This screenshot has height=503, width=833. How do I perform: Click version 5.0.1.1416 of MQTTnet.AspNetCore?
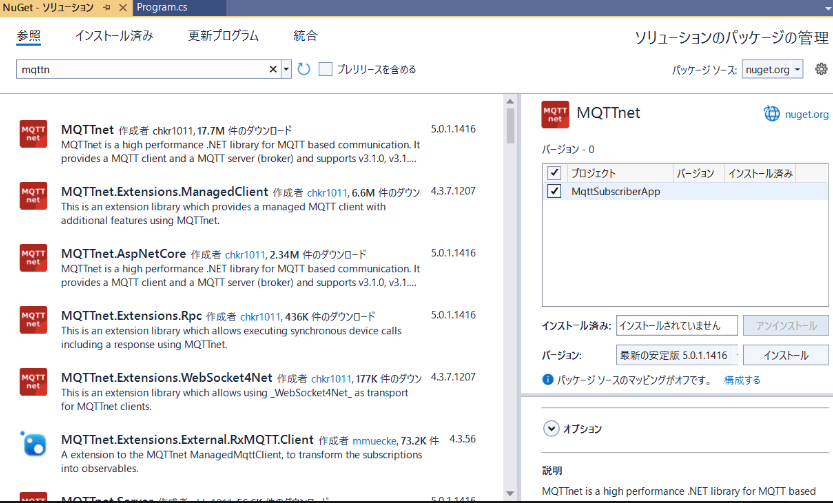click(x=453, y=253)
